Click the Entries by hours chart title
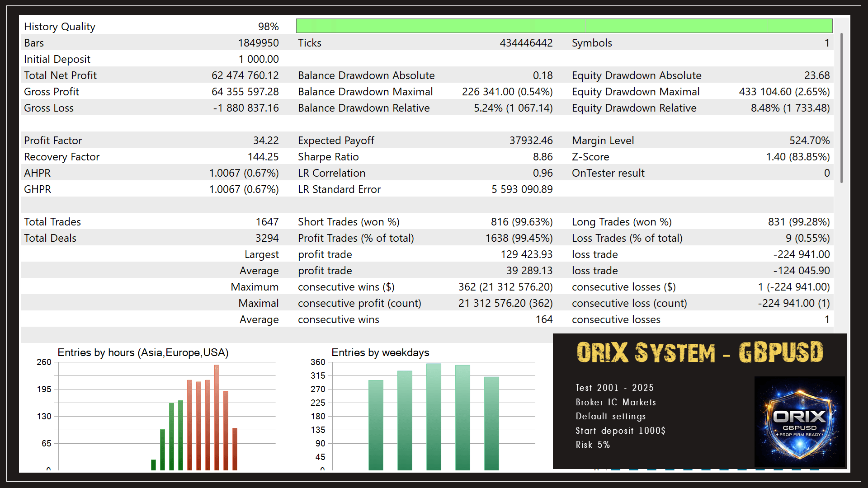The height and width of the screenshot is (488, 868). [x=143, y=352]
